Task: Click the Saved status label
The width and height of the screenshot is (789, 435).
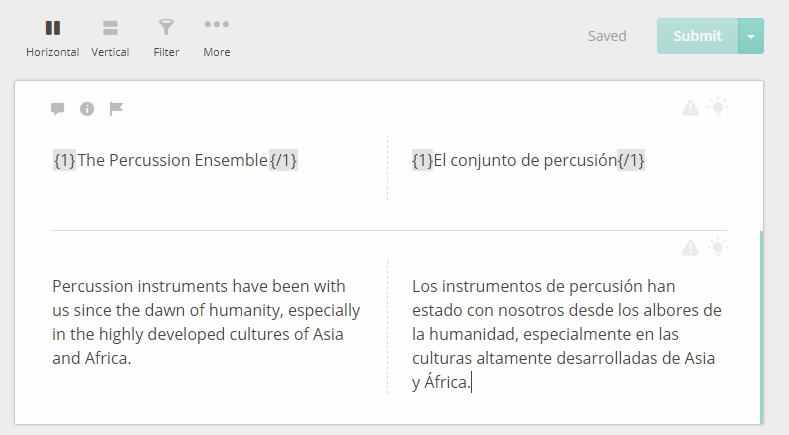Action: click(607, 36)
